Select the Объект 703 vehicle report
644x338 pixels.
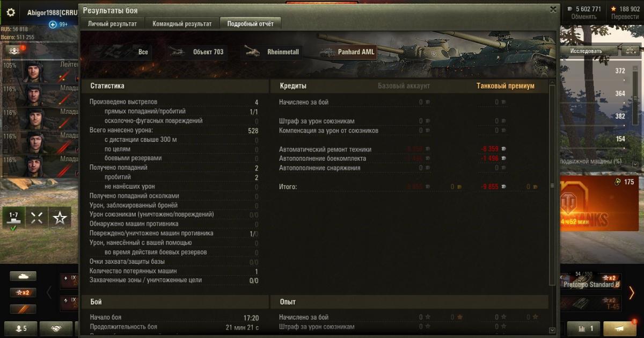point(197,52)
